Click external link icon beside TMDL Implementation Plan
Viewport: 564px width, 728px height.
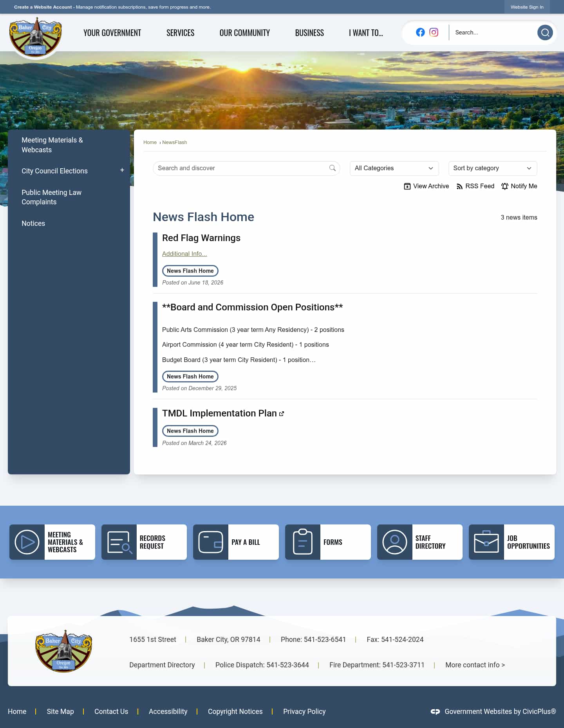(x=282, y=414)
